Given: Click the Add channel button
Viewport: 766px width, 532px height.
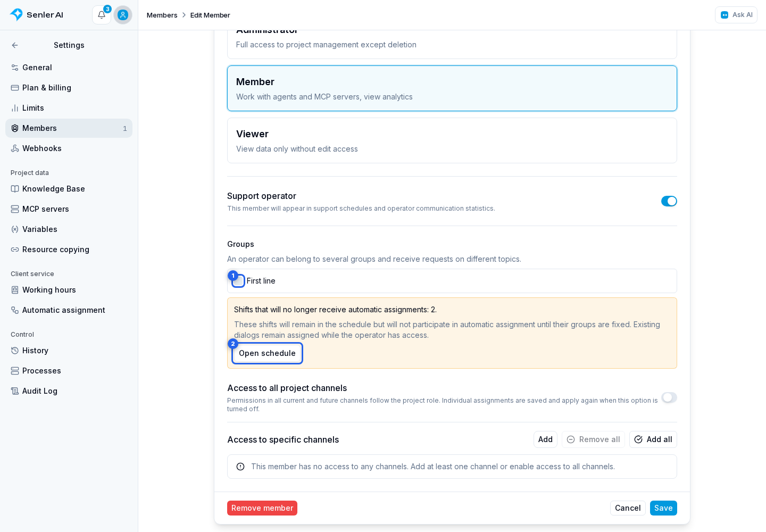Looking at the screenshot, I should click(545, 439).
